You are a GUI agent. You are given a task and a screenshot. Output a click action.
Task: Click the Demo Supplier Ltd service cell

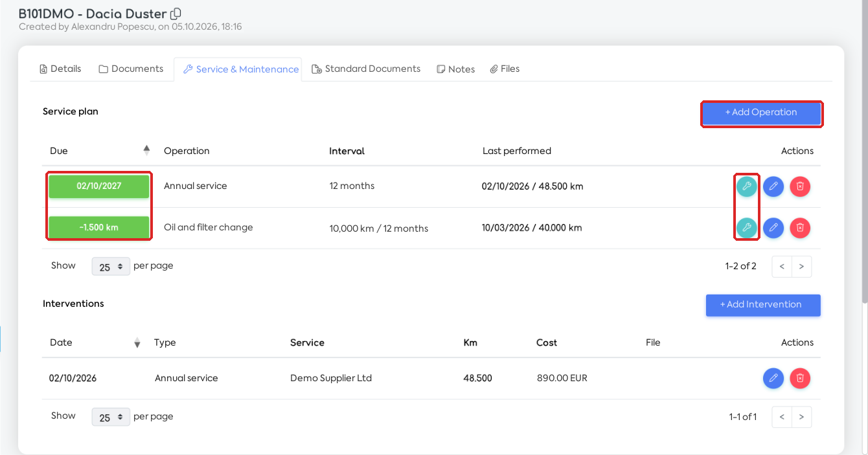point(331,378)
